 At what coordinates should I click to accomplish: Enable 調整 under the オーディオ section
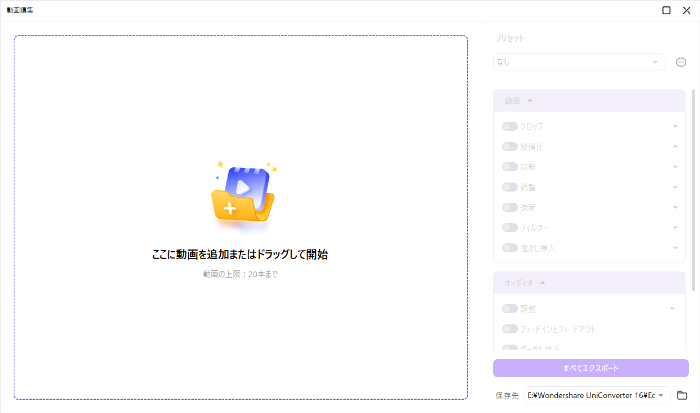tap(509, 309)
